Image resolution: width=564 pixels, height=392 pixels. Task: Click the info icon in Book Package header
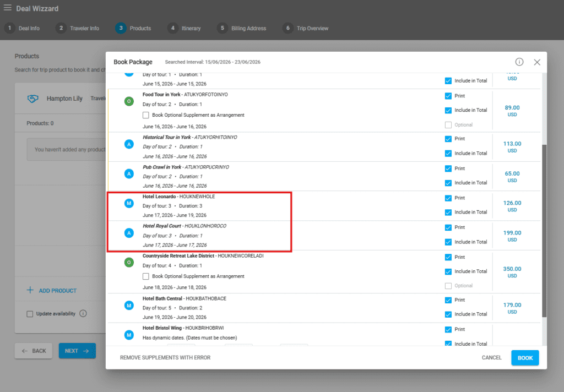click(519, 62)
